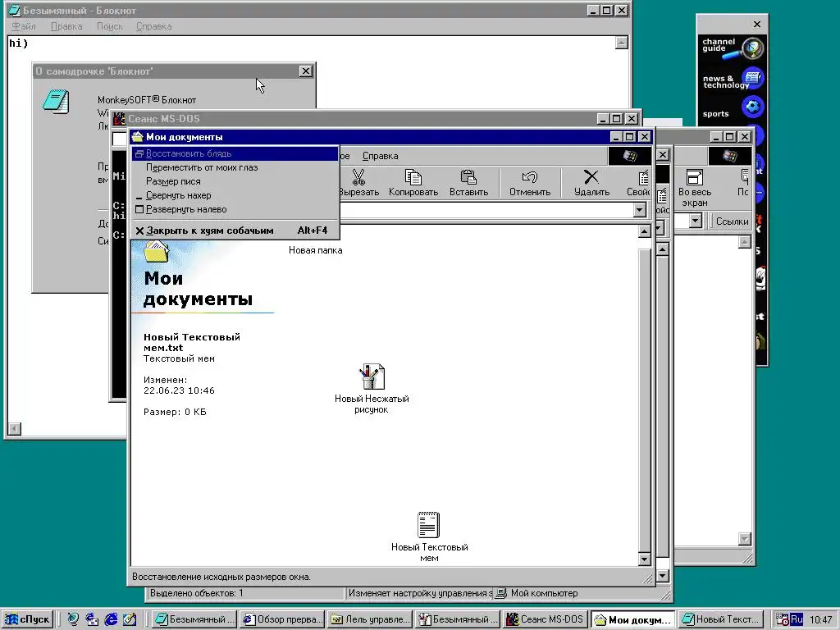Screen dimensions: 840x630
Task: Switch to the Мои докум... taskbar button
Action: (x=633, y=619)
